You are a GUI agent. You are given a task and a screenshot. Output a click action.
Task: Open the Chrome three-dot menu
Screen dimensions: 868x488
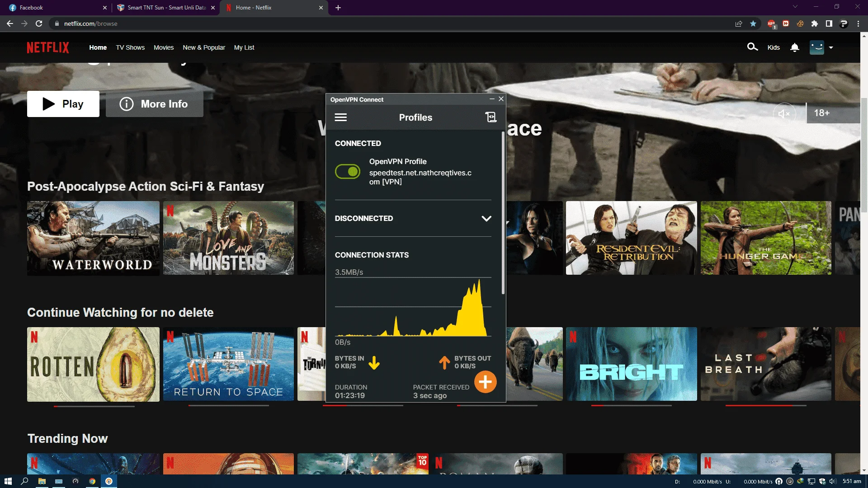(858, 23)
